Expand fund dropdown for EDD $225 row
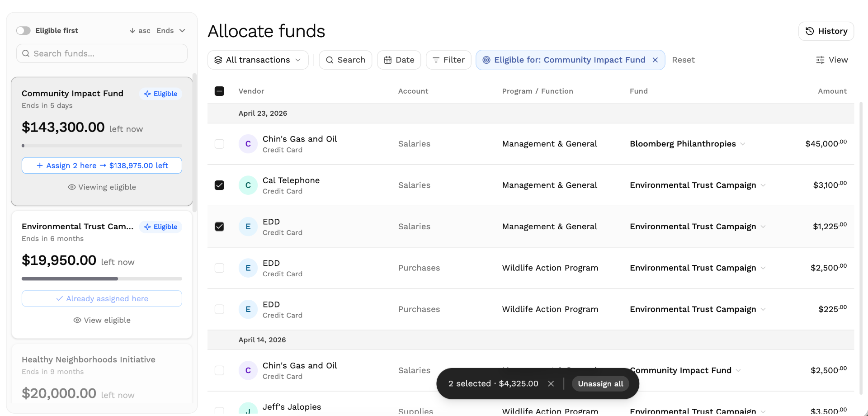Screen dimensions: 868x416 [x=763, y=309]
